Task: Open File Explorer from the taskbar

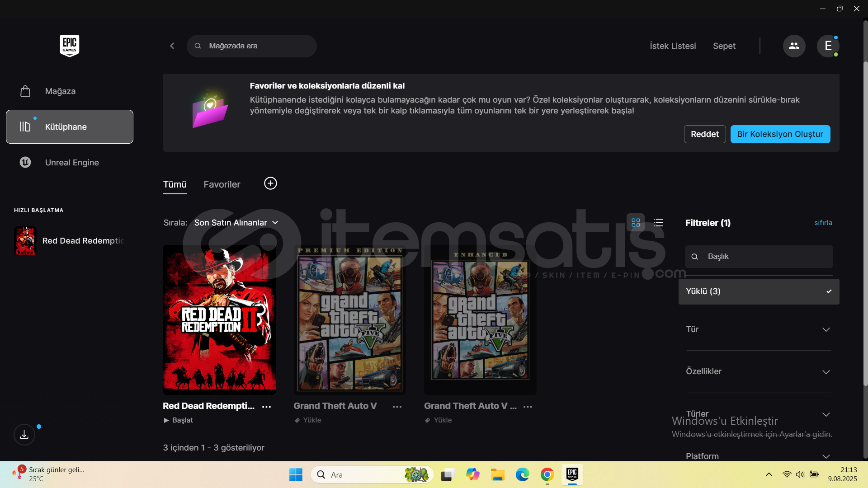Action: point(497,474)
